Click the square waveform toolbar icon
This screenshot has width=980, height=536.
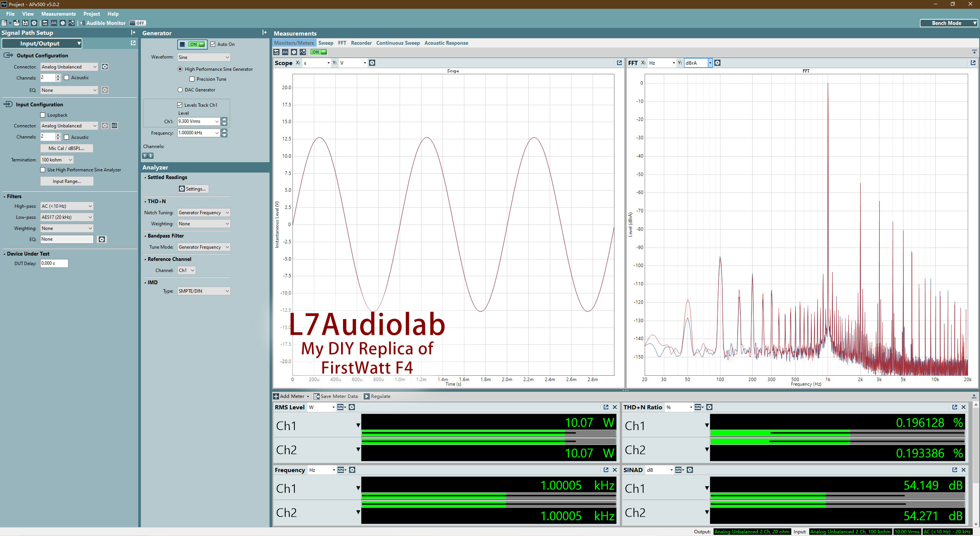(54, 23)
